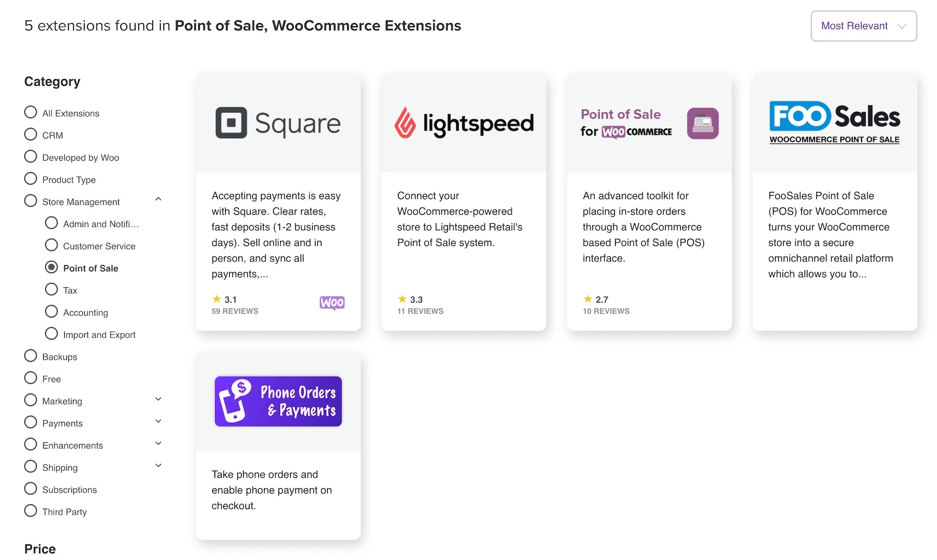Collapse the Store Management category
Screen dimensions: 937x560
(158, 200)
